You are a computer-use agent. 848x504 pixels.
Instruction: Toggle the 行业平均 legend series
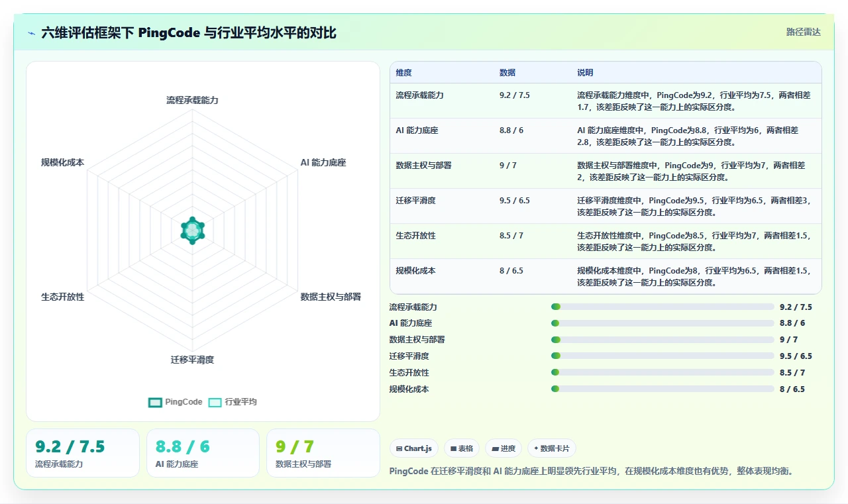(233, 402)
